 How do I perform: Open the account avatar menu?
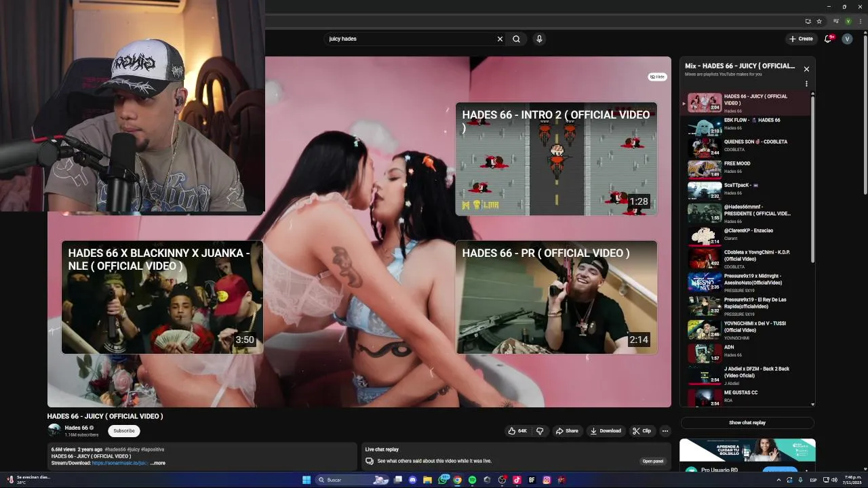[x=847, y=39]
